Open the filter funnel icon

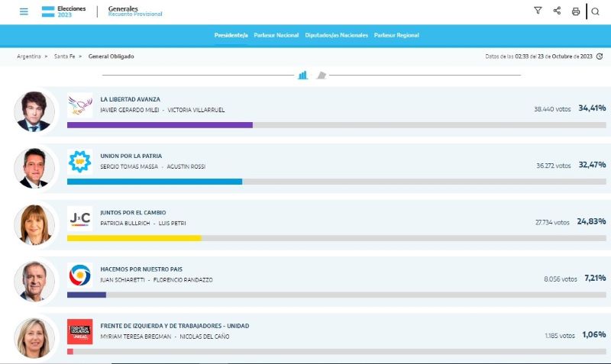point(538,11)
